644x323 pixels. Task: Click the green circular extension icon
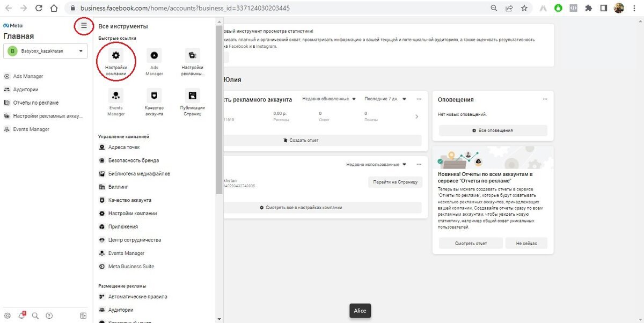pyautogui.click(x=559, y=9)
